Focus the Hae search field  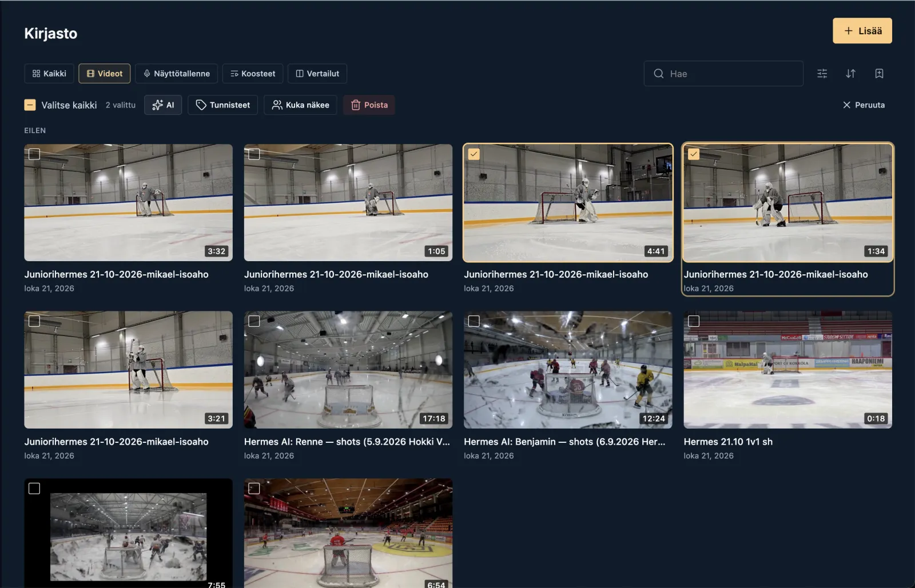tap(723, 74)
